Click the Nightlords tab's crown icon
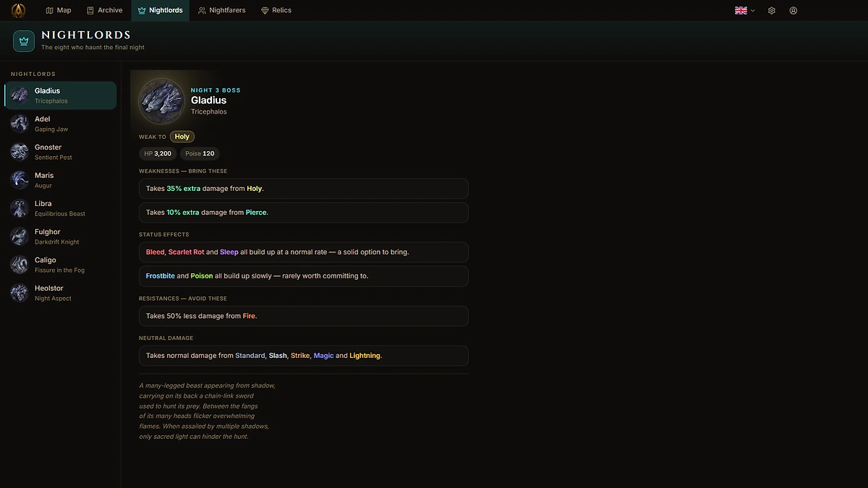 pyautogui.click(x=142, y=10)
